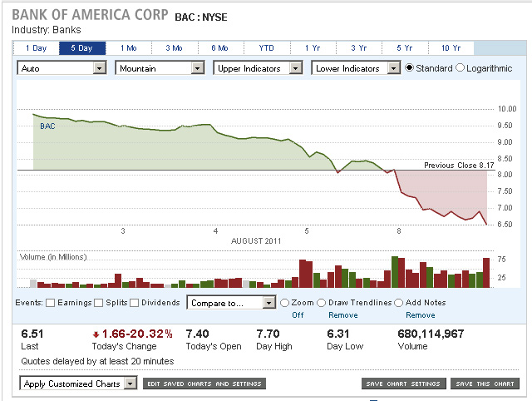Click the red down arrow change icon
This screenshot has width=532, height=401.
[x=96, y=334]
